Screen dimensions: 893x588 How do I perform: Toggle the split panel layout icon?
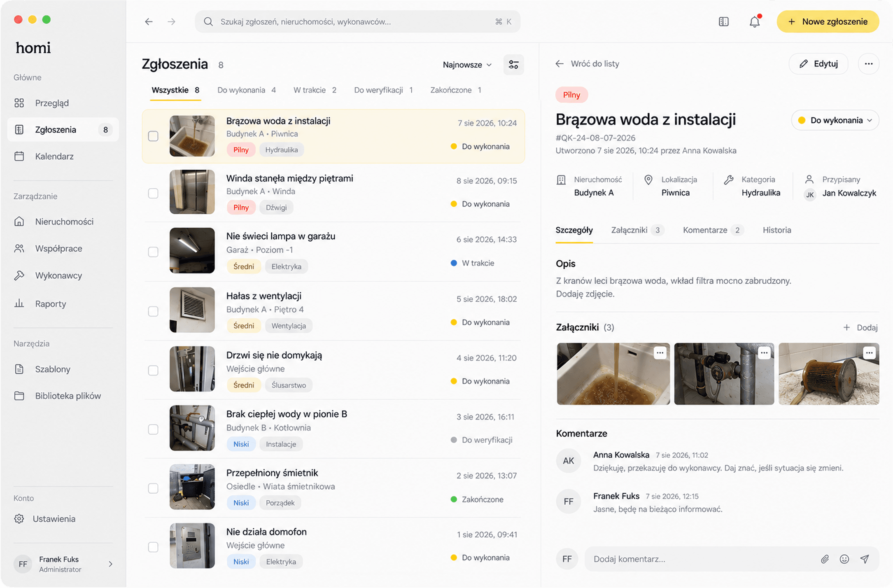click(x=723, y=21)
